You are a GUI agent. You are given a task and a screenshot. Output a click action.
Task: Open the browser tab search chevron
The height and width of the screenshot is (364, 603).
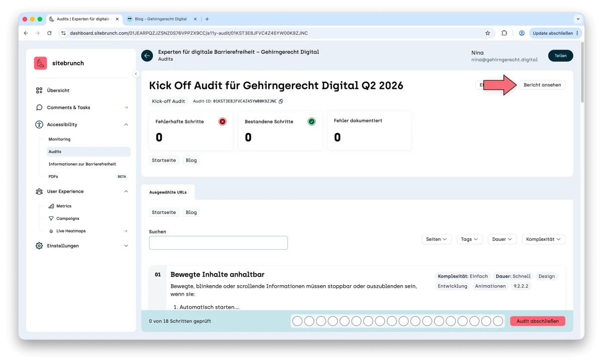pyautogui.click(x=578, y=19)
